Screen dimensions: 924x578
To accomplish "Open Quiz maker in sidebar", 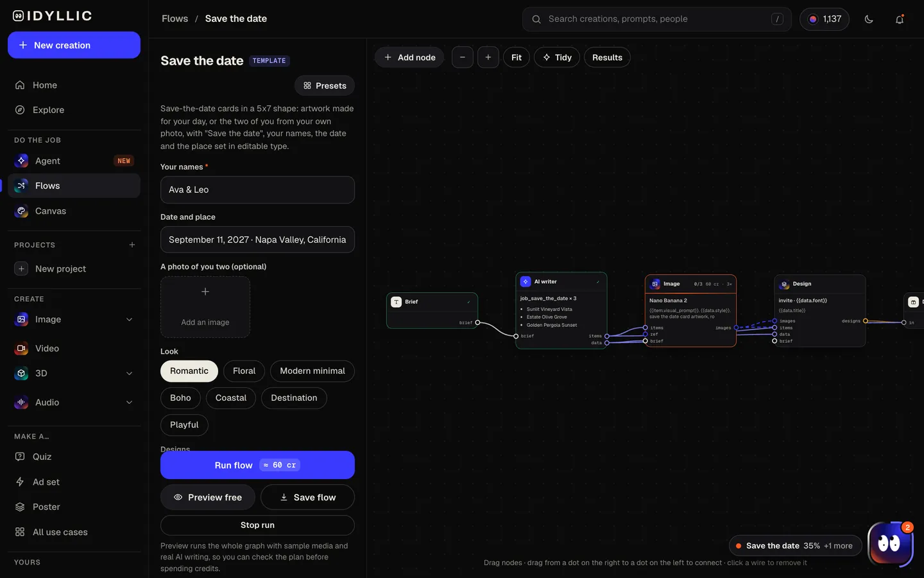I will point(74,457).
